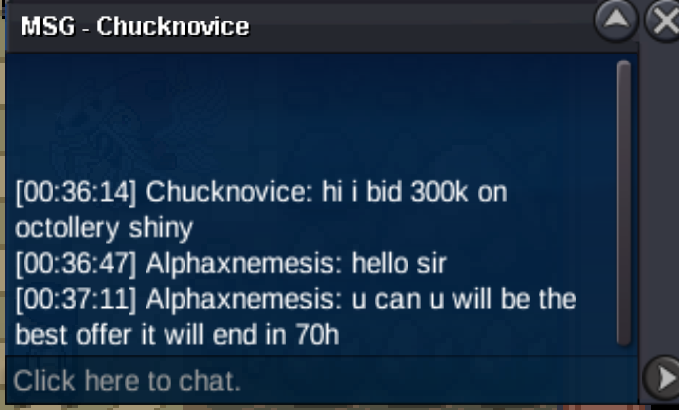Click the chat log vertical scrollbar
Screen dimensions: 679x410
tap(624, 203)
